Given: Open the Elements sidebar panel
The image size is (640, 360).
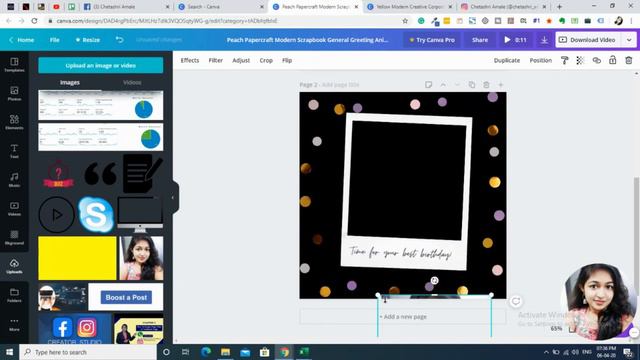Looking at the screenshot, I should (x=14, y=122).
